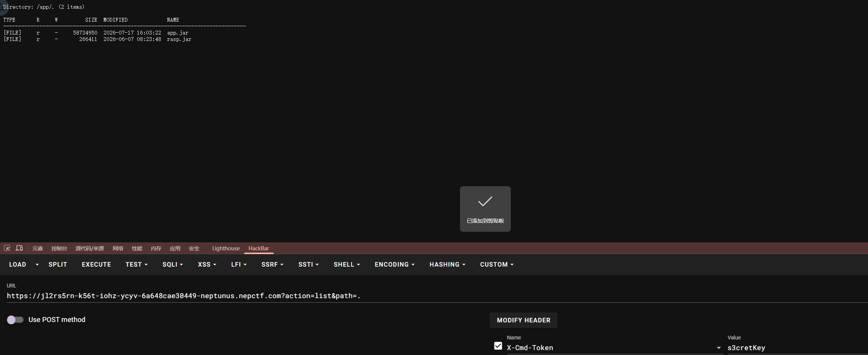This screenshot has height=355, width=868.
Task: Open the 元素 DevTools tab
Action: 38,248
